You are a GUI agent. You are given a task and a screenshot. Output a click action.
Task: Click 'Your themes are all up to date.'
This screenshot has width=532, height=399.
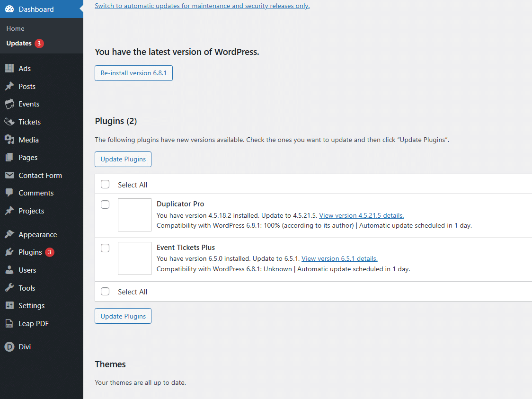coord(141,382)
